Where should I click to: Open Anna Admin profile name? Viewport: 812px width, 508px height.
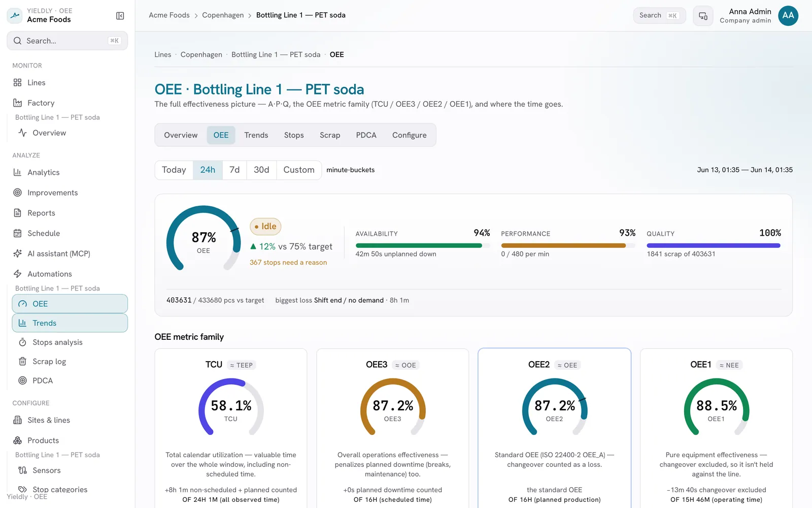click(x=750, y=12)
